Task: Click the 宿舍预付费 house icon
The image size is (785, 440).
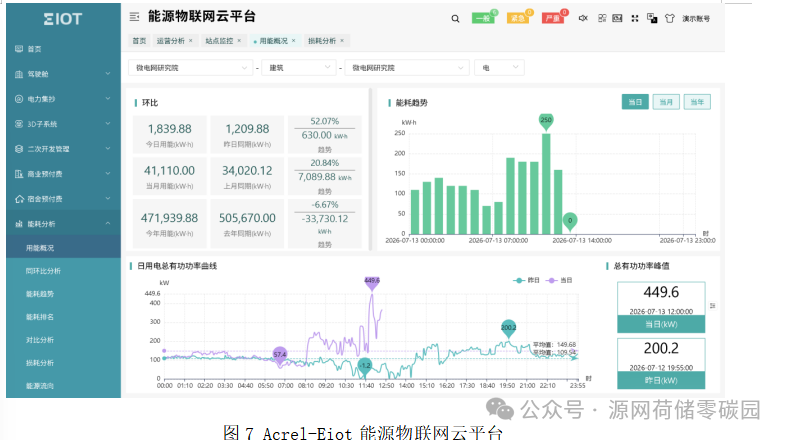Action: [x=19, y=199]
